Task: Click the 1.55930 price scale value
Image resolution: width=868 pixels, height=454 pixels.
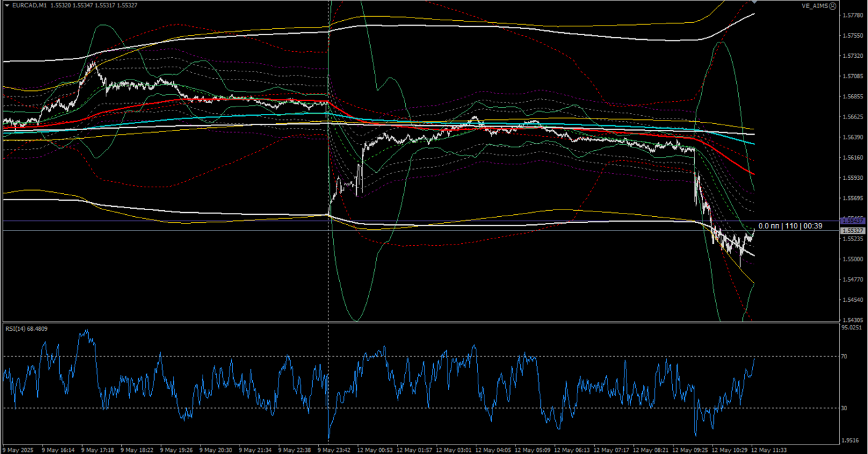Action: tap(853, 178)
